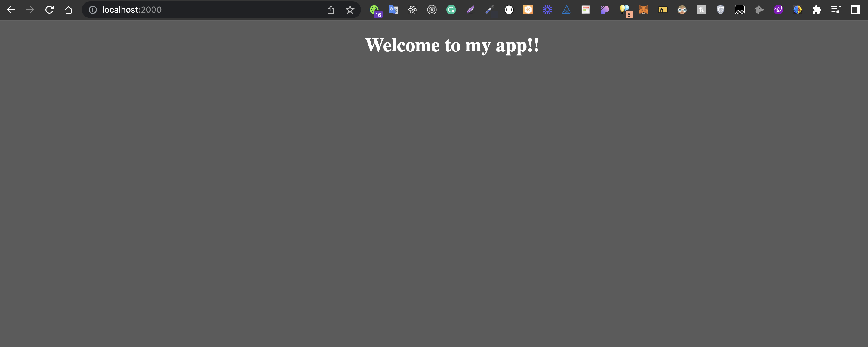Click the home button
This screenshot has height=347, width=868.
pos(69,10)
